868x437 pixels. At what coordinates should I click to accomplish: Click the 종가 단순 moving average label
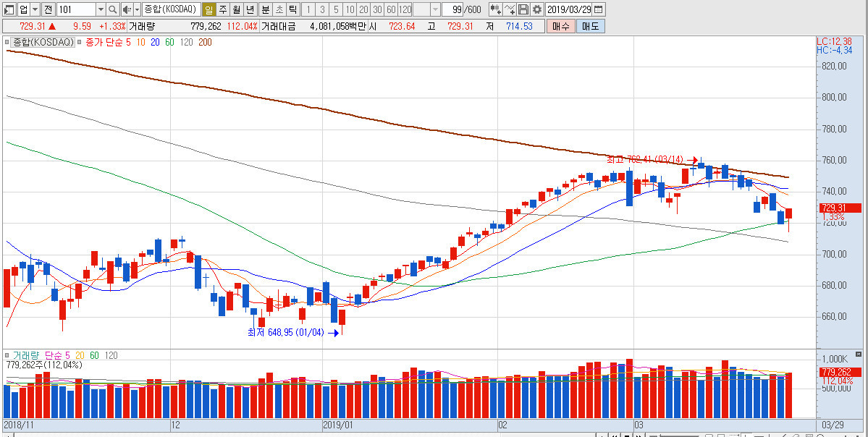pyautogui.click(x=104, y=42)
